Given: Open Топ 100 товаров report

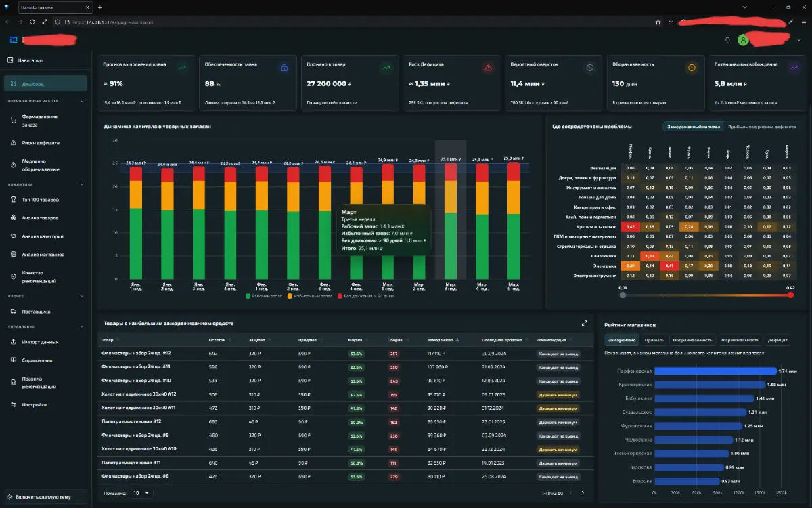Looking at the screenshot, I should point(45,200).
